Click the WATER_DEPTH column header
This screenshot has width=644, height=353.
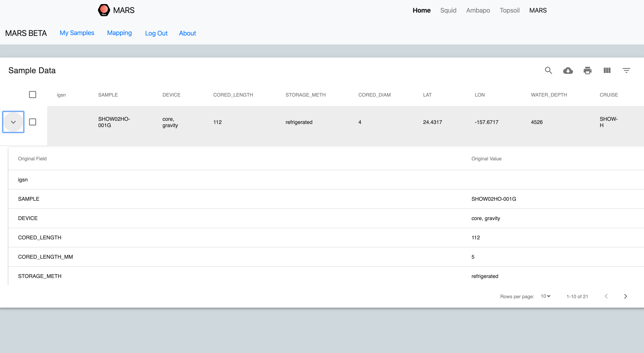(x=549, y=95)
